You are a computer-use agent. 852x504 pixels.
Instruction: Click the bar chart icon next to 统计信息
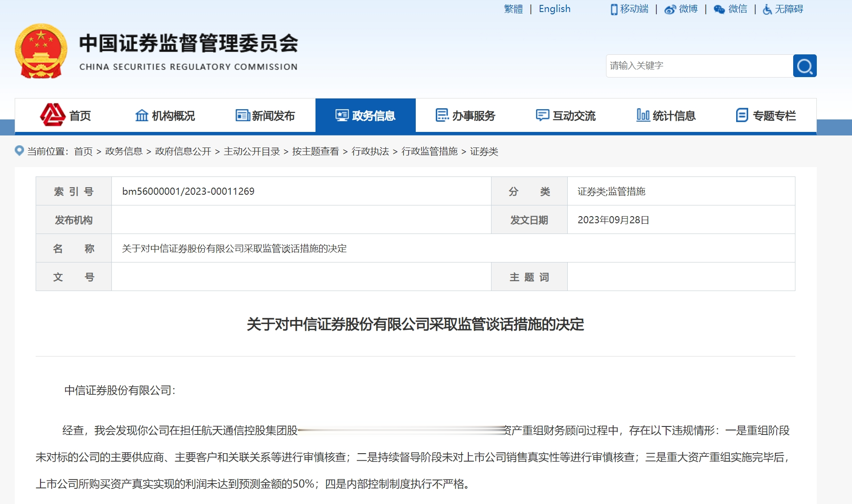pos(643,115)
